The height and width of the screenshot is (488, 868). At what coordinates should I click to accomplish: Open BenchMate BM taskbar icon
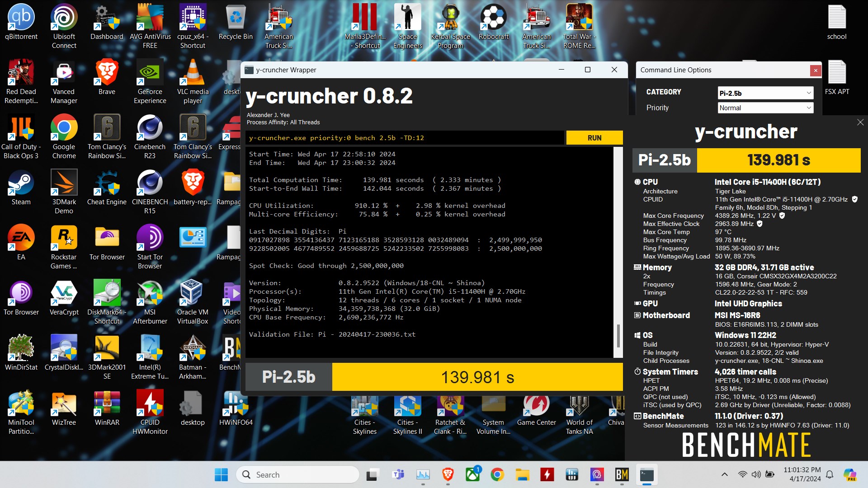coord(622,474)
